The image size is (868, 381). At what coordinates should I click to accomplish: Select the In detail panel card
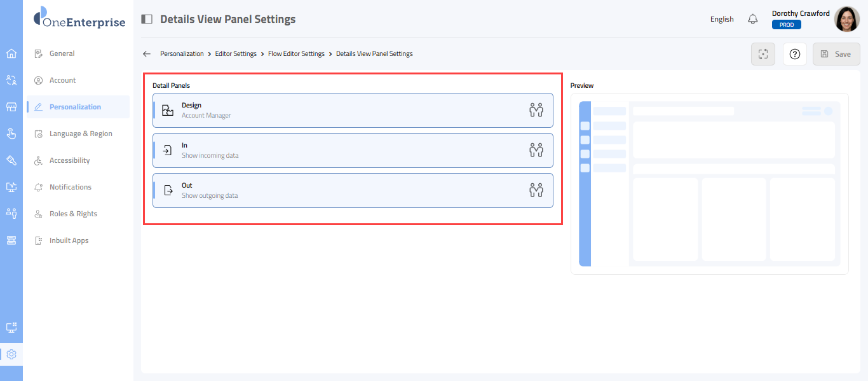353,150
